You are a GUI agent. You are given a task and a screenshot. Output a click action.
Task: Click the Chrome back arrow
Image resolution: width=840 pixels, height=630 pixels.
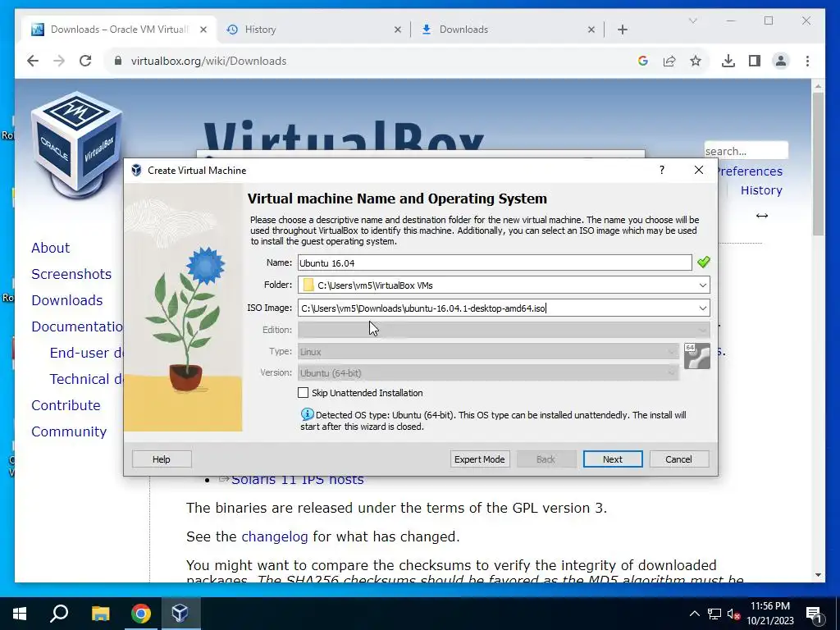tap(33, 61)
